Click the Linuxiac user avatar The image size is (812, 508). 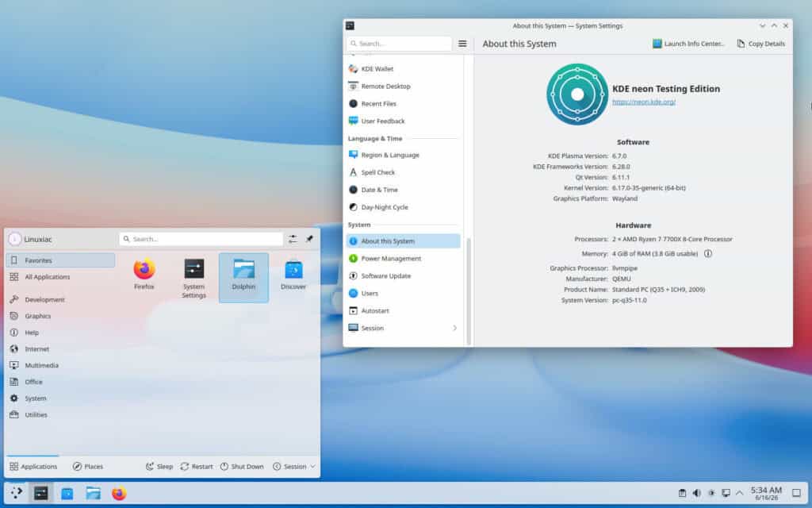pos(14,239)
